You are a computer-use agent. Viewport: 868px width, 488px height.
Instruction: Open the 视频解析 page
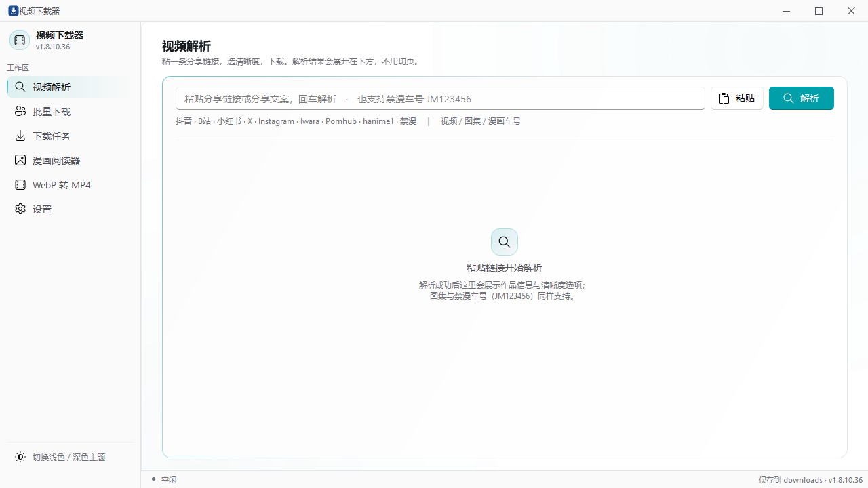point(71,87)
